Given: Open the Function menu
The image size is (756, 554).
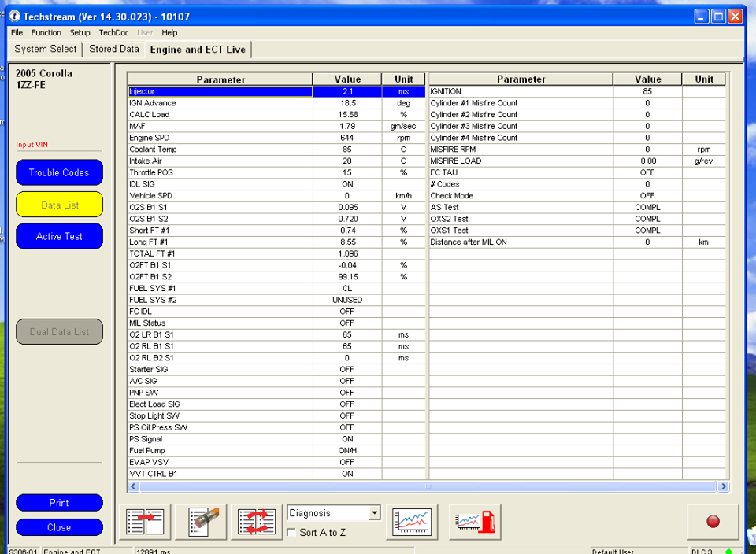Looking at the screenshot, I should tap(46, 33).
